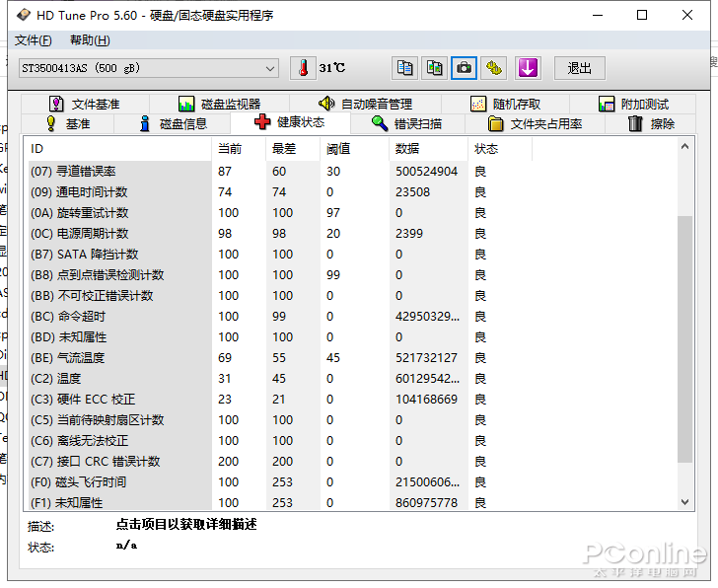Viewport: 718px width, 588px height.
Task: Sort by the 状态 column header
Action: coord(500,149)
